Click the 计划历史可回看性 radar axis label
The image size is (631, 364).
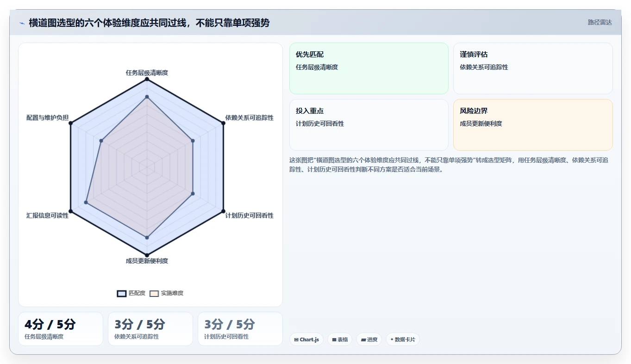(x=249, y=216)
